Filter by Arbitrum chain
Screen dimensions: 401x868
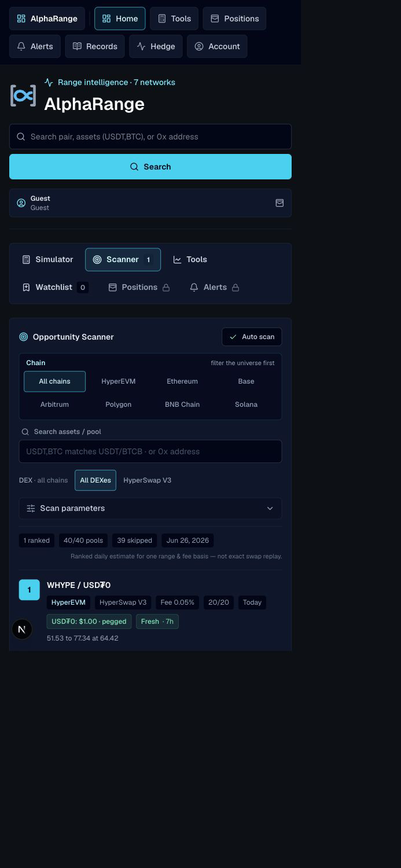point(54,404)
